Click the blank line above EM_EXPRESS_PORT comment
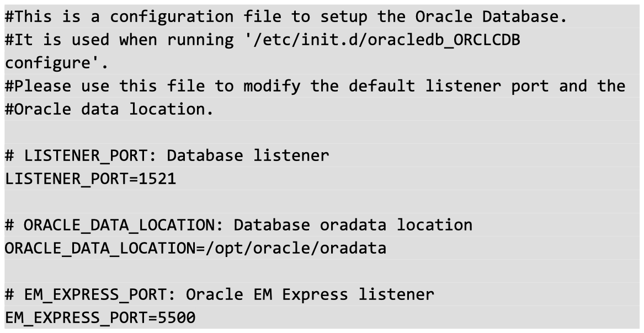This screenshot has height=333, width=644. click(322, 271)
